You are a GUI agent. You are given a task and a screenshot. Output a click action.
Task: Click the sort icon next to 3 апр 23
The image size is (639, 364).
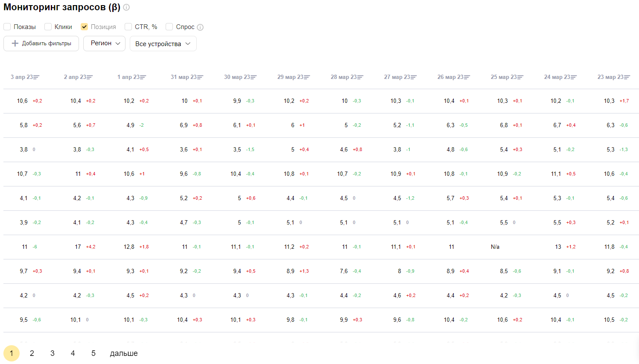pos(36,77)
